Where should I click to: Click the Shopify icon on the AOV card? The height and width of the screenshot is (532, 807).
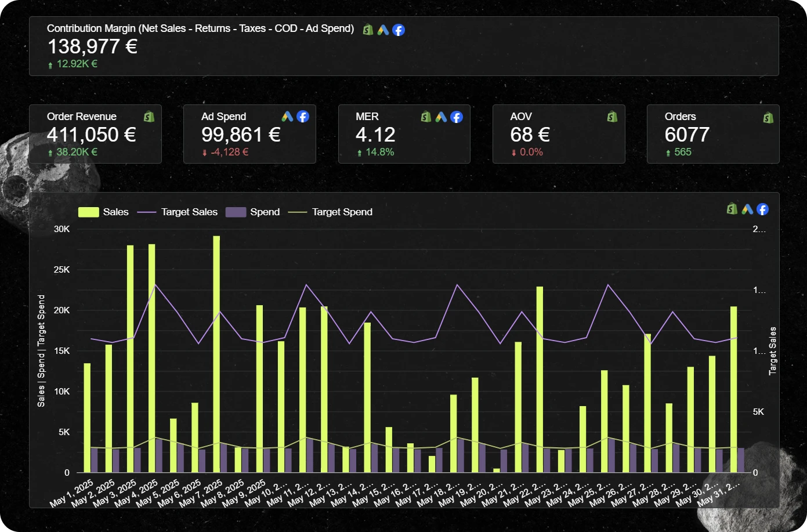612,117
